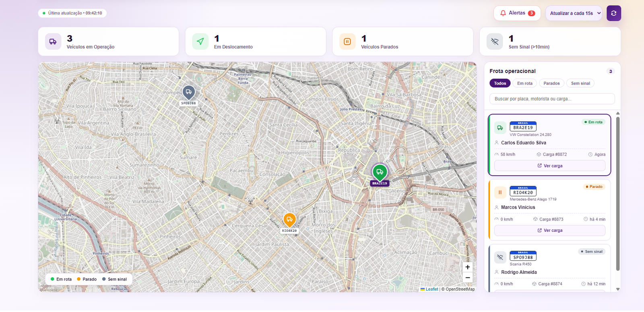Open the Leaflet link on the map
Screen dimensions: 644x312
432,289
